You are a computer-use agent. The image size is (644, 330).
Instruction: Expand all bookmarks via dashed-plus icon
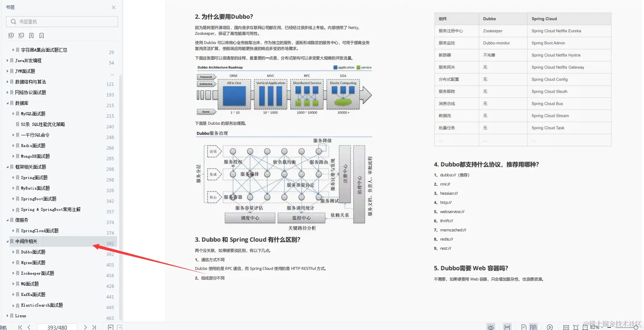click(x=11, y=35)
